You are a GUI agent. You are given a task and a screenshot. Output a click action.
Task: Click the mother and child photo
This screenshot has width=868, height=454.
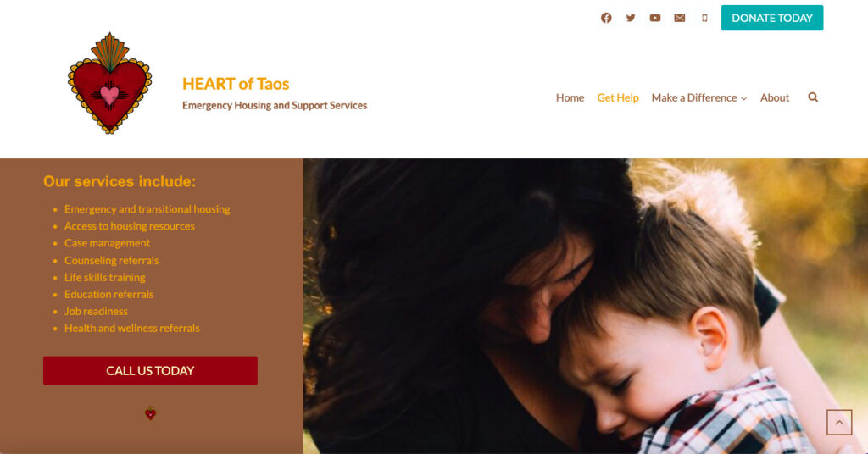(585, 306)
